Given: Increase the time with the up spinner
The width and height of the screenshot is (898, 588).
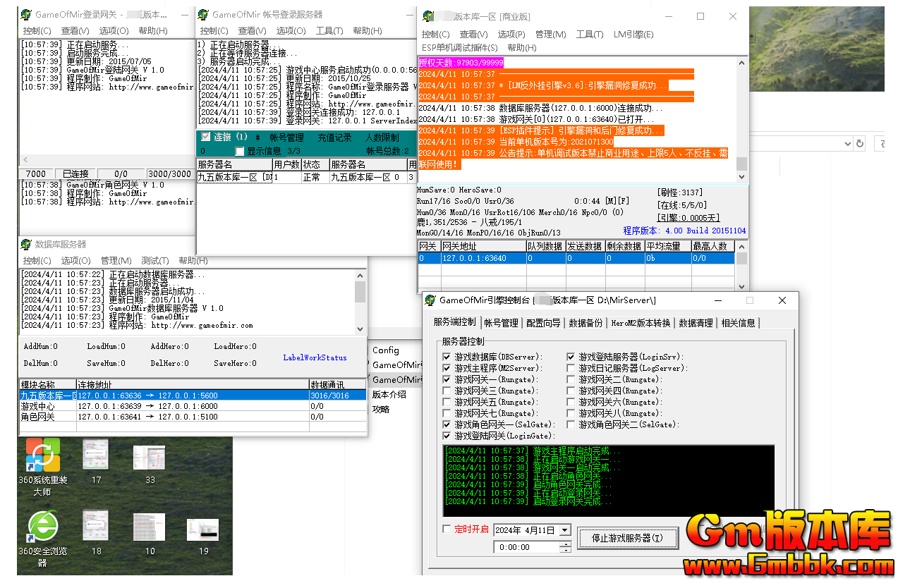Looking at the screenshot, I should (x=565, y=544).
